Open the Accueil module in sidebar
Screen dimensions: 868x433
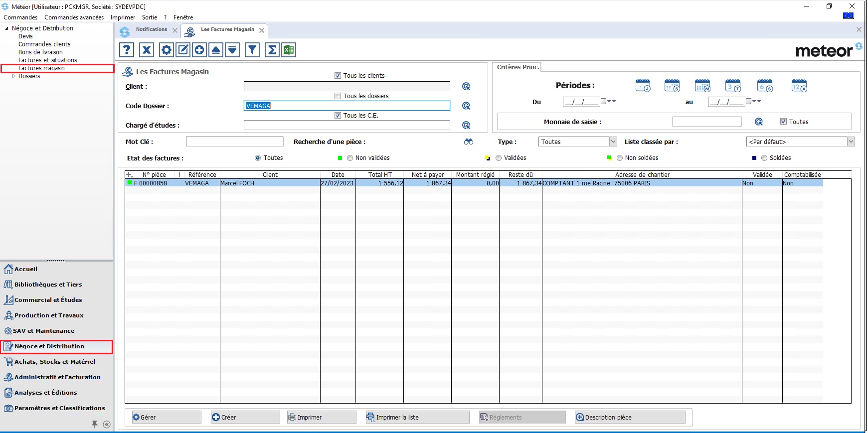(x=26, y=269)
